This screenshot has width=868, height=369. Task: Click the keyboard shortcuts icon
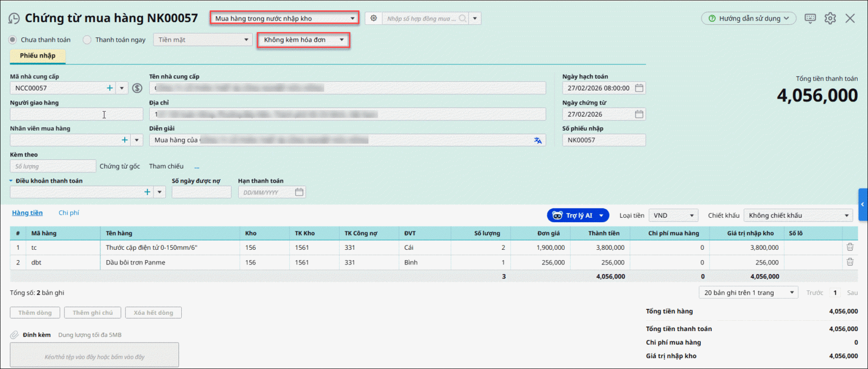point(810,18)
